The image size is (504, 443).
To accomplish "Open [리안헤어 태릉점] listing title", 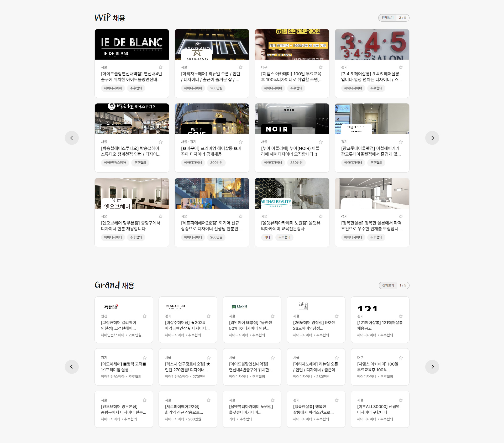I will [250, 325].
